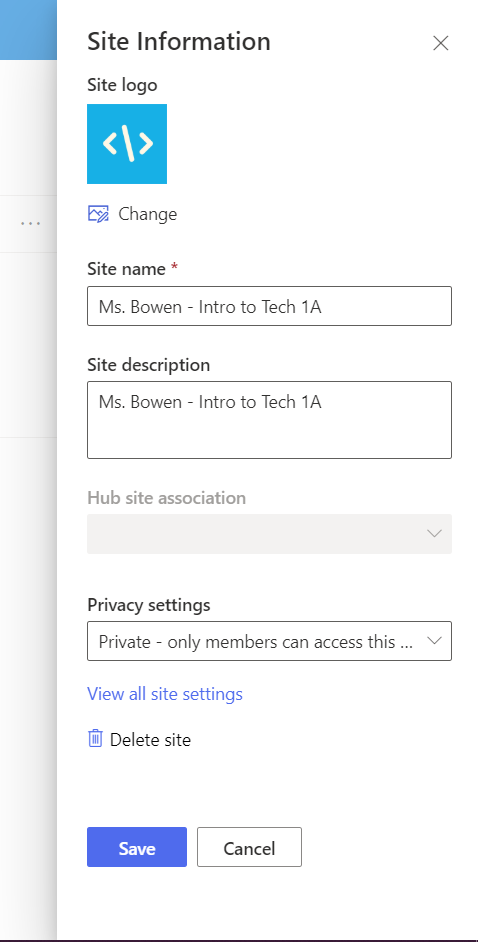Click the Hub site association chevron arrow
The width and height of the screenshot is (478, 942).
[x=434, y=533]
